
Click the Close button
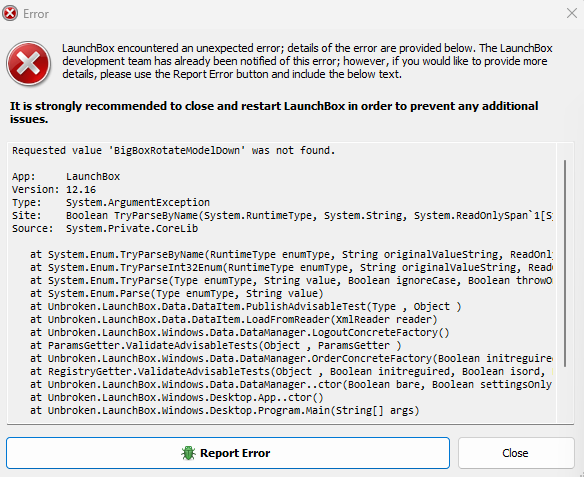coord(516,453)
